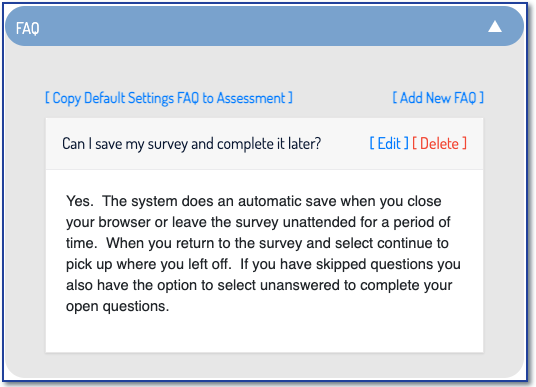This screenshot has width=536, height=387.
Task: Click the red closing bracket after Delete
Action: 465,143
